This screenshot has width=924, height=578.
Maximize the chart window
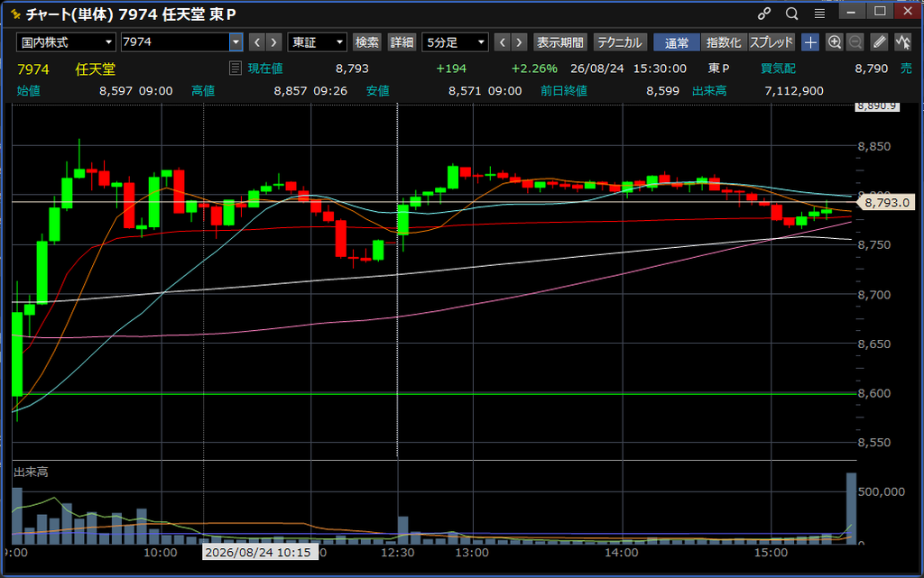880,12
